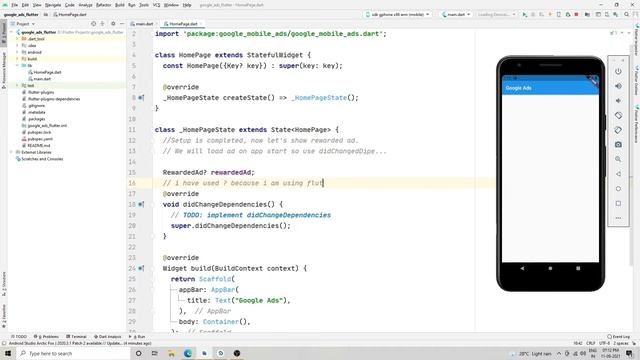Image resolution: width=640 pixels, height=360 pixels.
Task: Open the Refactor menu
Action: (103, 5)
